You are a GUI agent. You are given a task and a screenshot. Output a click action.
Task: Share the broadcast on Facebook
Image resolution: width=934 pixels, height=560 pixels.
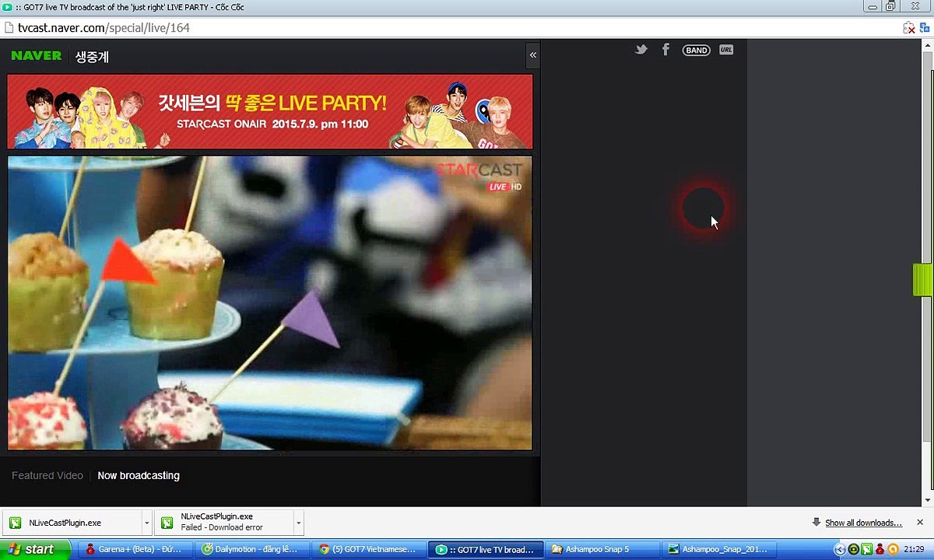[x=665, y=50]
